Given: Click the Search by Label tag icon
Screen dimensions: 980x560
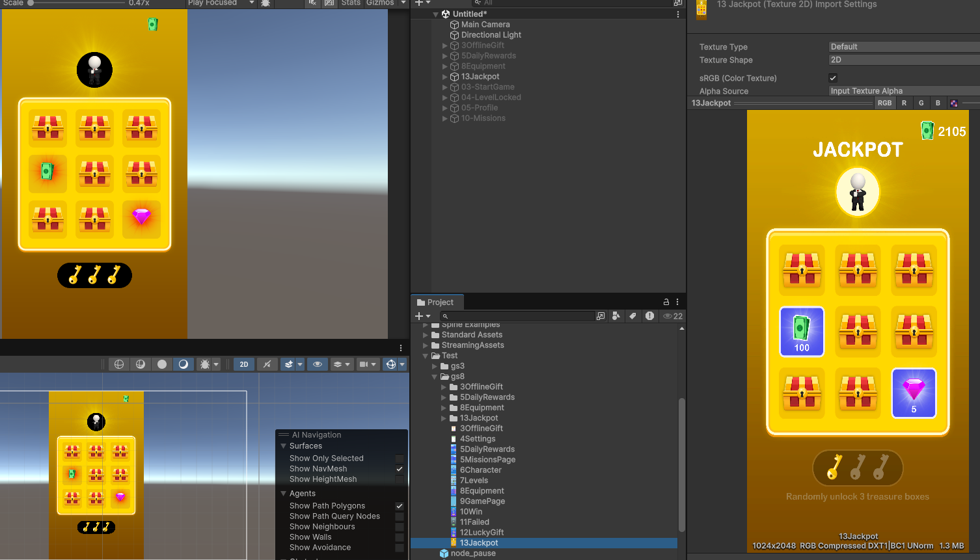Looking at the screenshot, I should 633,316.
